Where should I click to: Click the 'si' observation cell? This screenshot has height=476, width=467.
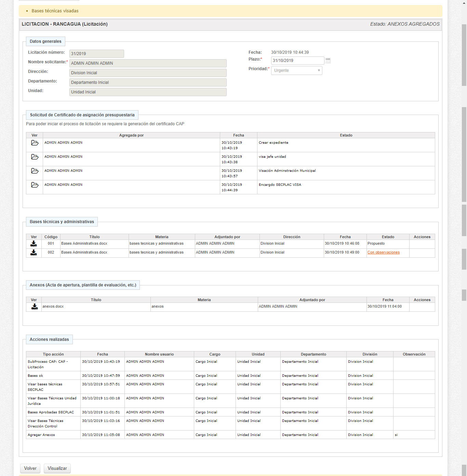click(414, 435)
